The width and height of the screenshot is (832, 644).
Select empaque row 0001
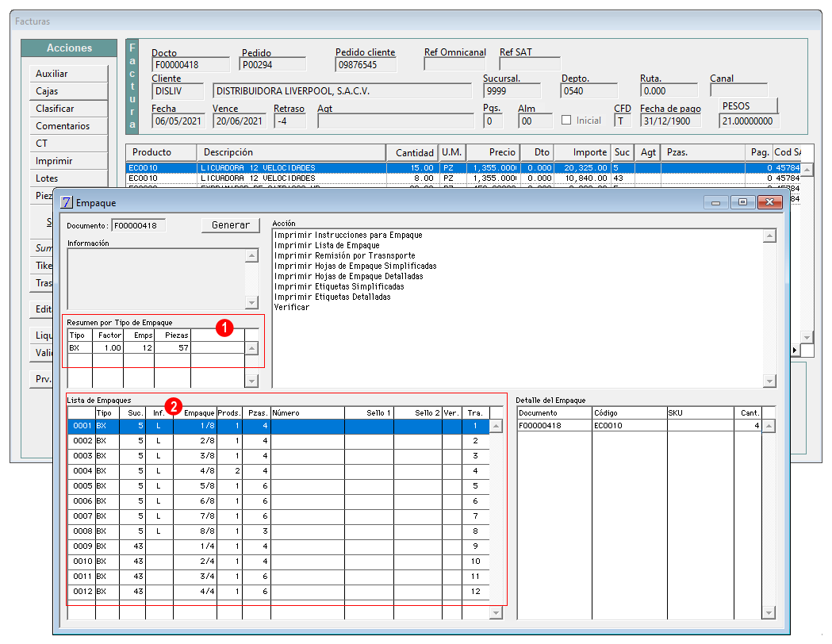(x=278, y=425)
